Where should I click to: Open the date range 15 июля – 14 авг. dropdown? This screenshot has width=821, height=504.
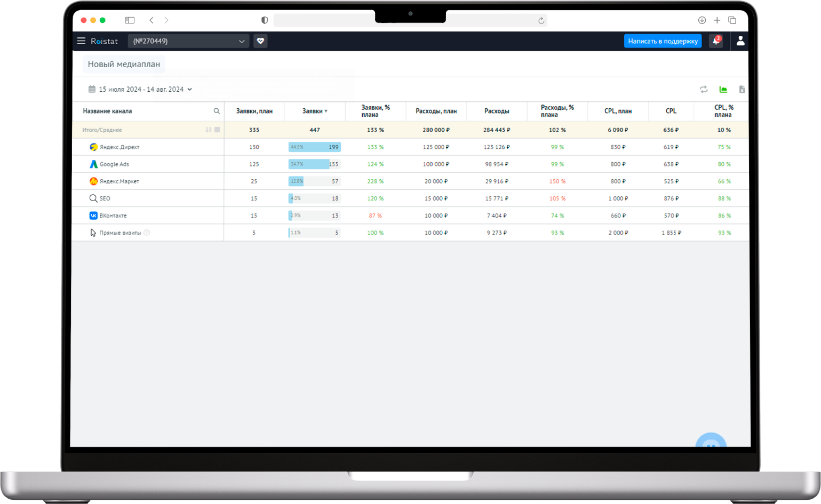pos(140,90)
